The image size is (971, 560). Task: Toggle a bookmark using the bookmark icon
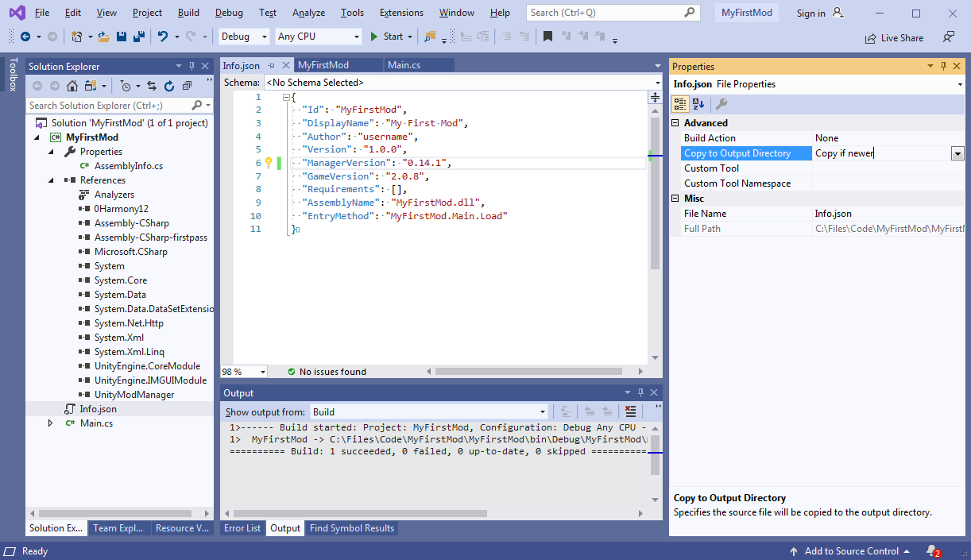547,37
